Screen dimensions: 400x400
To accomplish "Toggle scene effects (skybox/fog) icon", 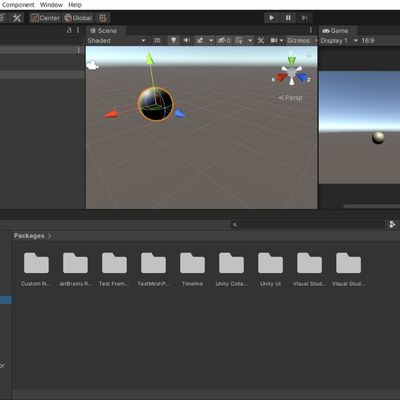I will pos(200,41).
